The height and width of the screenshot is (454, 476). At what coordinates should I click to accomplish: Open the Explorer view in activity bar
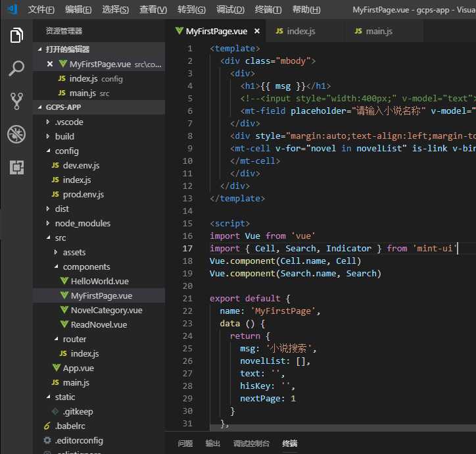pyautogui.click(x=16, y=36)
